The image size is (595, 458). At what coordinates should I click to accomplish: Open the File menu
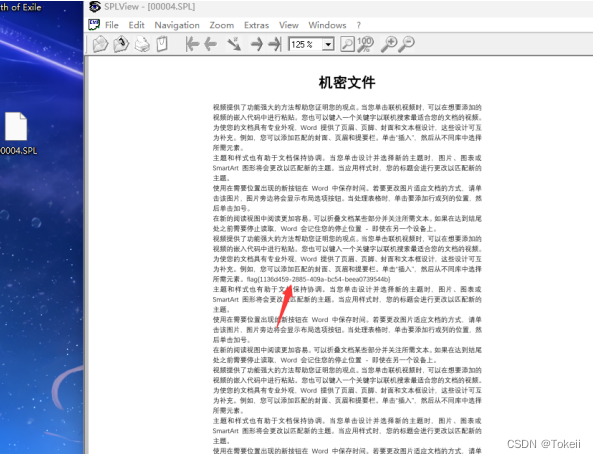(x=112, y=25)
